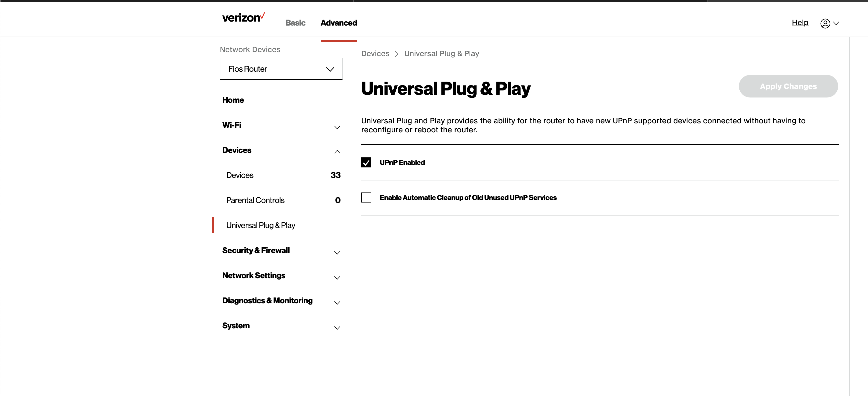Screen dimensions: 868x396
Task: Select Universal Plug & Play sidebar item
Action: coord(261,225)
